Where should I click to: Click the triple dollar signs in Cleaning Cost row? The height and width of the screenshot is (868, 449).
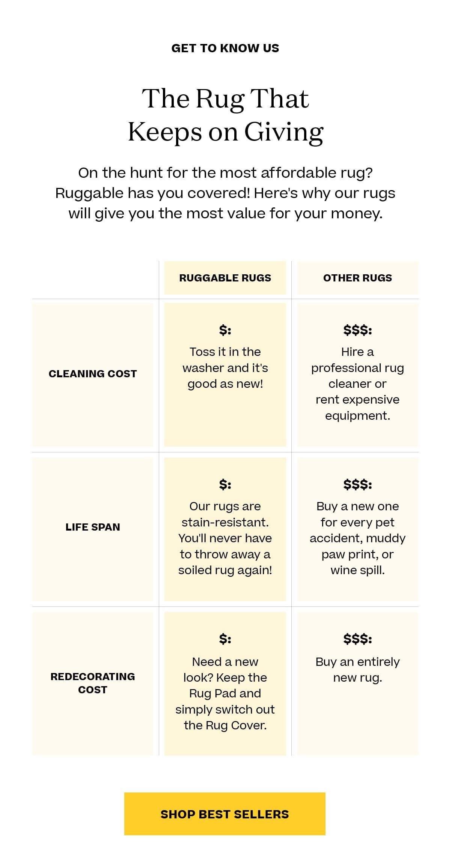click(357, 330)
